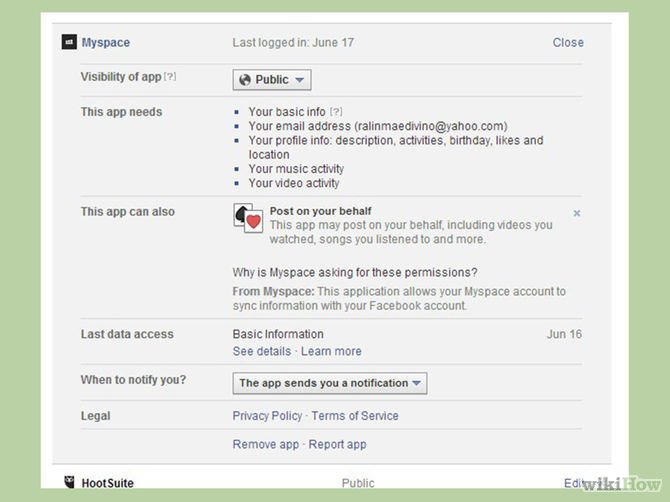This screenshot has height=502, width=670.
Task: Open the Terms of Service link
Action: point(355,416)
